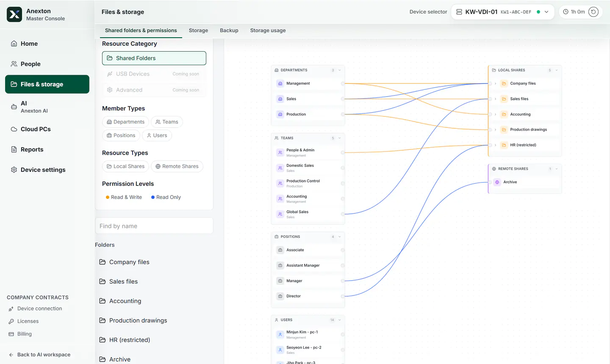The height and width of the screenshot is (364, 610).
Task: Toggle the Remote Shares resource filter
Action: point(177,166)
